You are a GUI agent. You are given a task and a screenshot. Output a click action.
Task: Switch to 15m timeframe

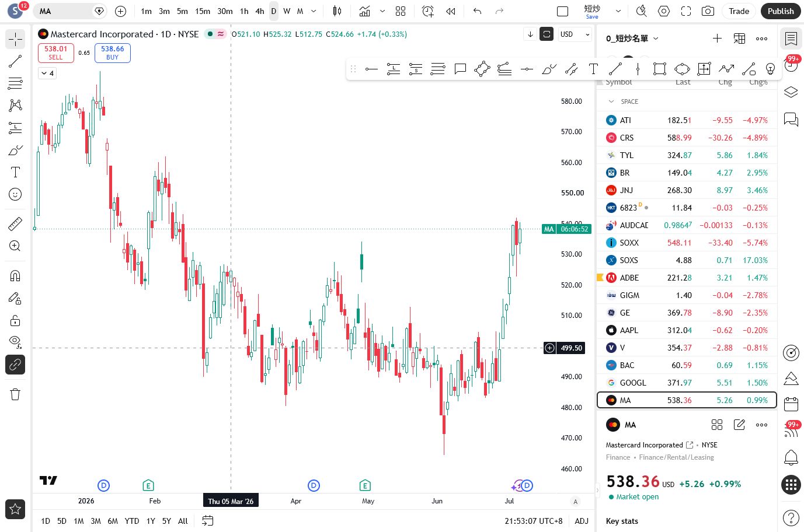click(203, 11)
